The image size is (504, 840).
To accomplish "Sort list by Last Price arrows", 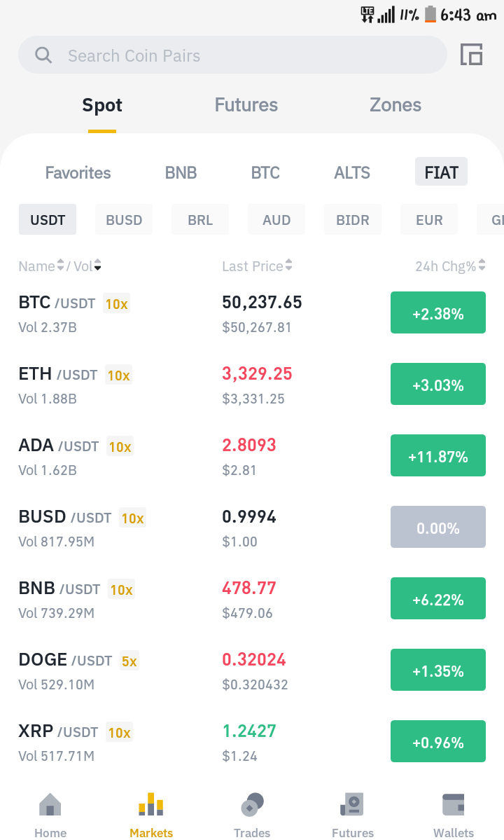I will [289, 266].
